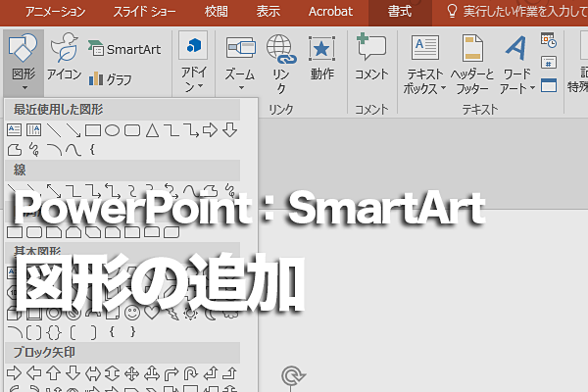Image resolution: width=588 pixels, height=392 pixels.
Task: Select bent arrow in ブロック矢印
Action: click(x=171, y=373)
